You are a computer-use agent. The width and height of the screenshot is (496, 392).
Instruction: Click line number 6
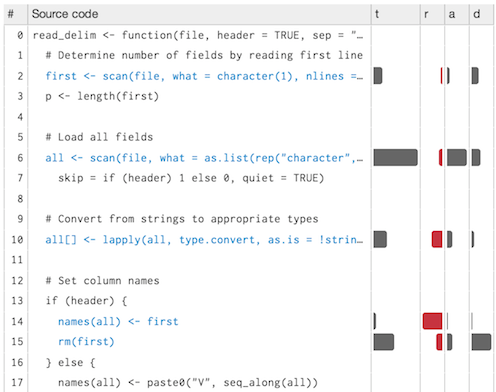20,158
